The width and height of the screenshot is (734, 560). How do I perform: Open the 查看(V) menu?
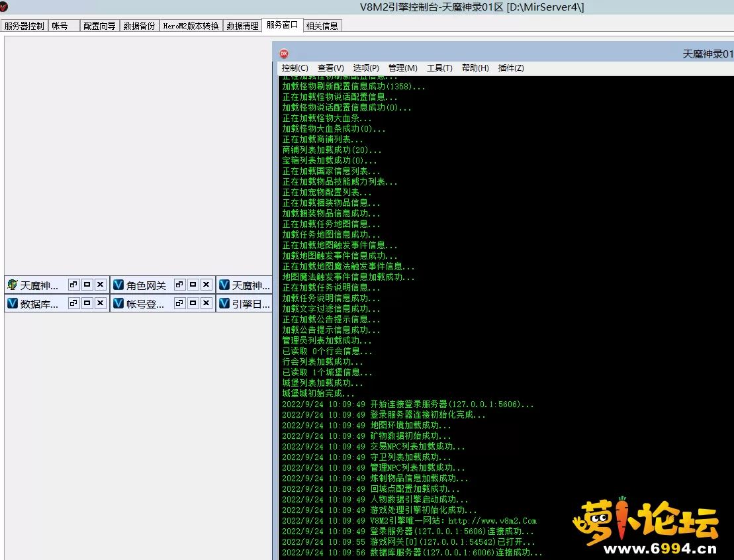330,68
